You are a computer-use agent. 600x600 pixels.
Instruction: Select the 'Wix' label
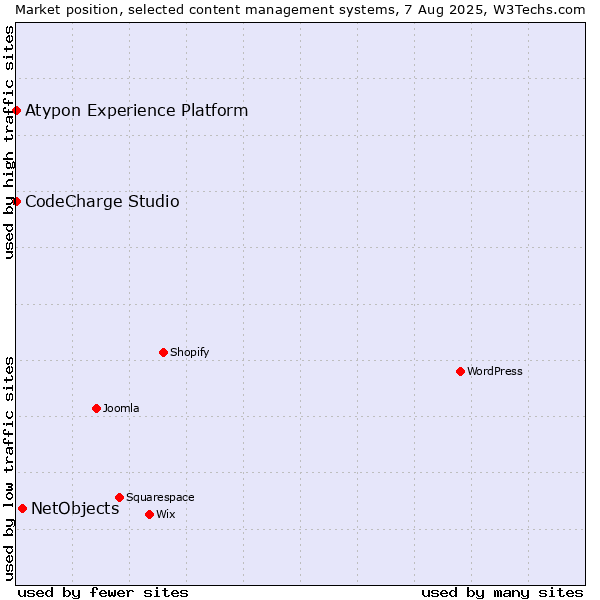pyautogui.click(x=166, y=514)
